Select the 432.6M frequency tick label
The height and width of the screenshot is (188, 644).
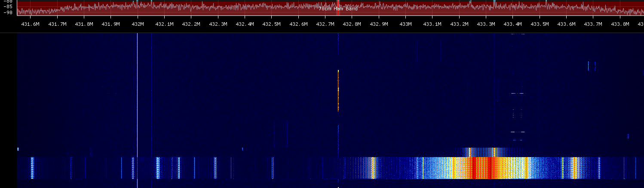click(x=298, y=24)
